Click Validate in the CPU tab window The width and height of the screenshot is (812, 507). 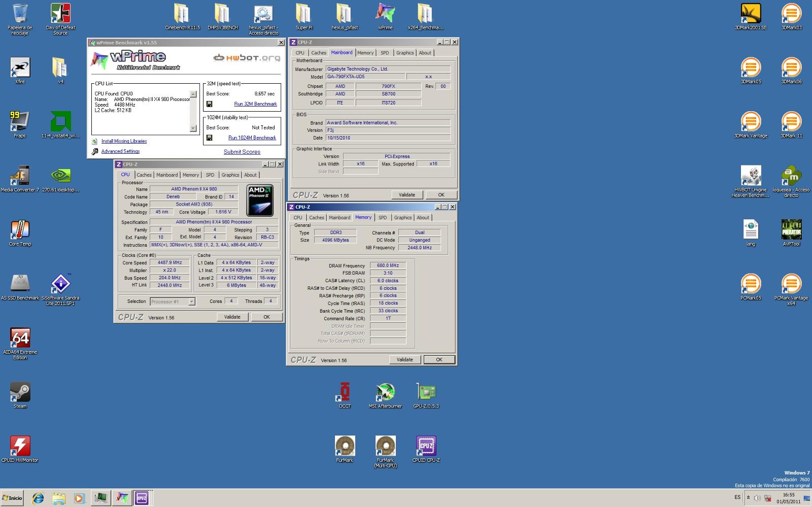pyautogui.click(x=232, y=317)
